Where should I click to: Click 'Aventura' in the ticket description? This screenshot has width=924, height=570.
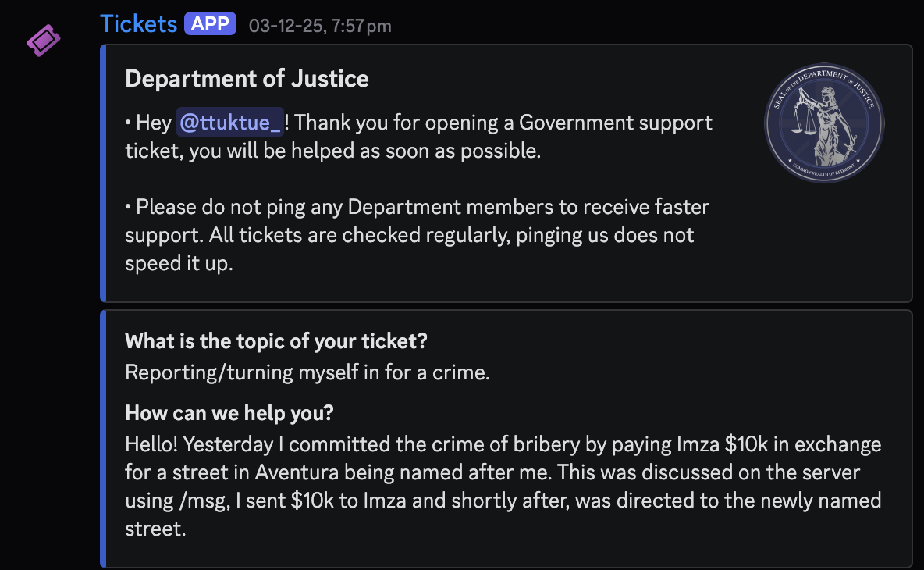pyautogui.click(x=297, y=472)
